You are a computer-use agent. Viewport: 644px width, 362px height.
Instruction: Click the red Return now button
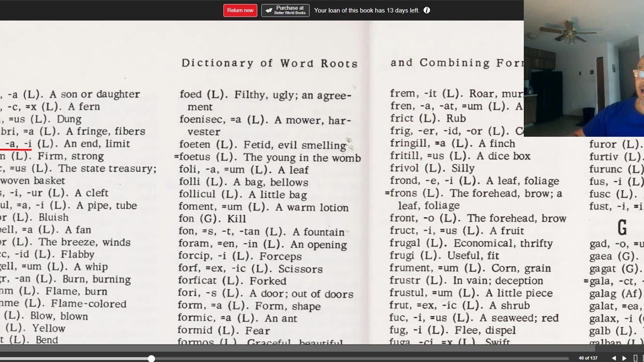tap(240, 10)
